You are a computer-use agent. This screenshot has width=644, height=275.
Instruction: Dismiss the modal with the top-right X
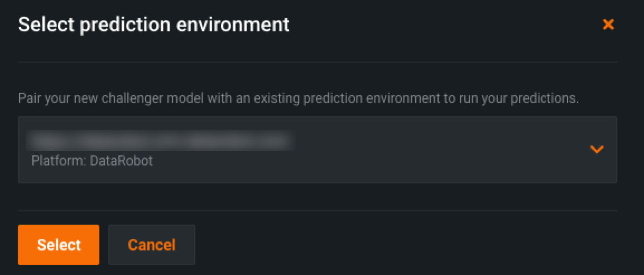click(608, 25)
